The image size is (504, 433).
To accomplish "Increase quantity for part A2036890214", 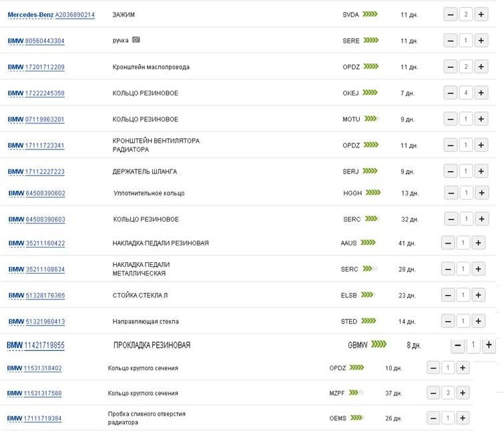I will click(x=481, y=14).
